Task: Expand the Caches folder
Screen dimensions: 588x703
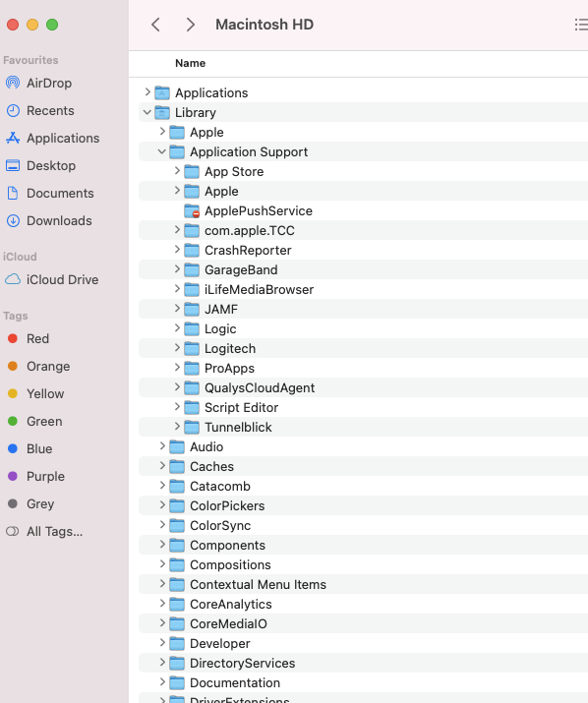Action: 162,466
